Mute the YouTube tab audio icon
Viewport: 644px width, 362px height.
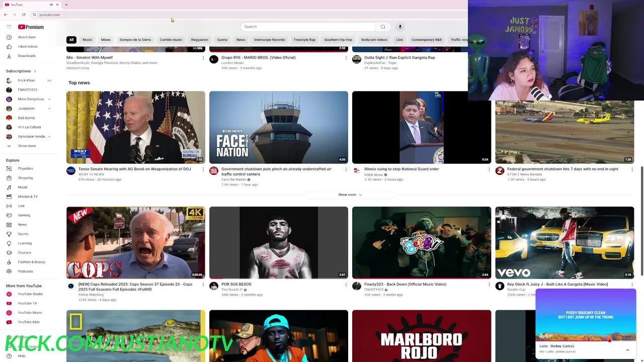pyautogui.click(x=51, y=5)
